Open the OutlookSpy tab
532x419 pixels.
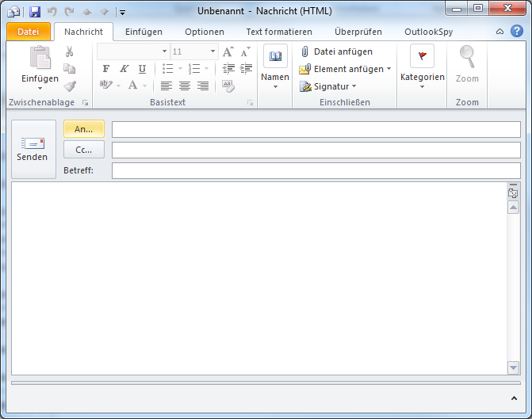[428, 32]
